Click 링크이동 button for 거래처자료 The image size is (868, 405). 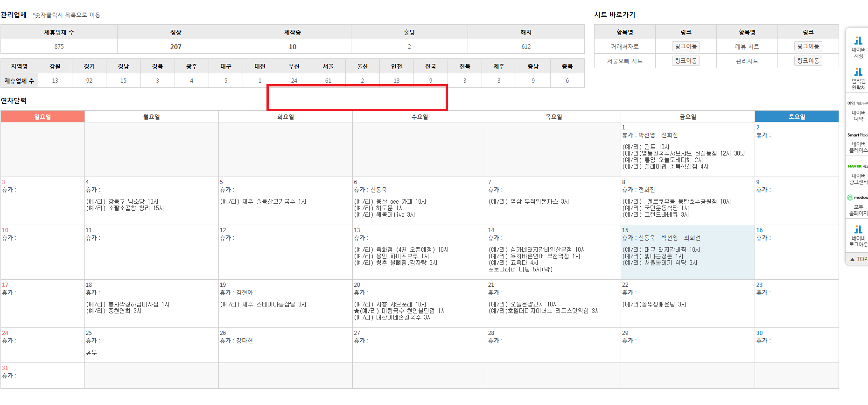click(x=686, y=46)
